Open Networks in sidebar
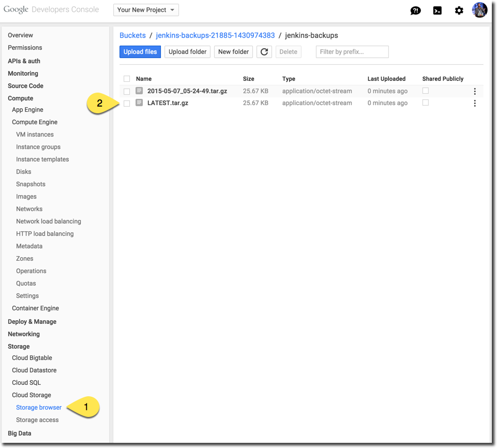Image resolution: width=497 pixels, height=448 pixels. coord(29,209)
